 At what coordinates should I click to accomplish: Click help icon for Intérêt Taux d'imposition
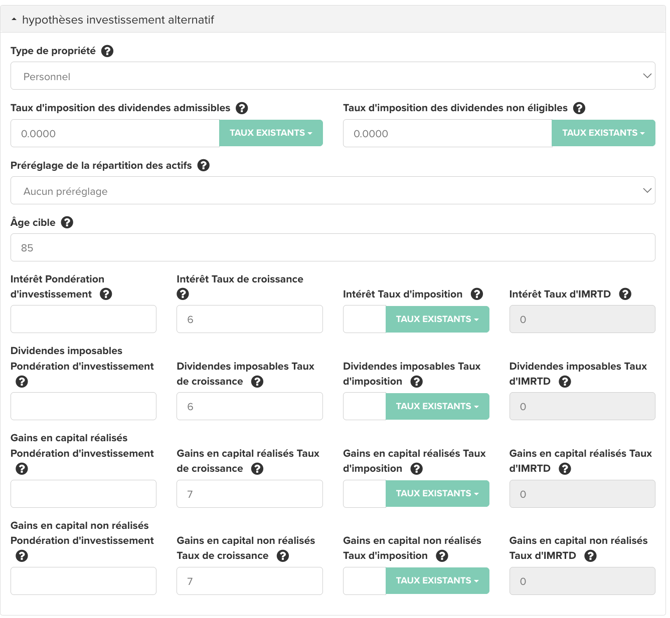pos(477,294)
